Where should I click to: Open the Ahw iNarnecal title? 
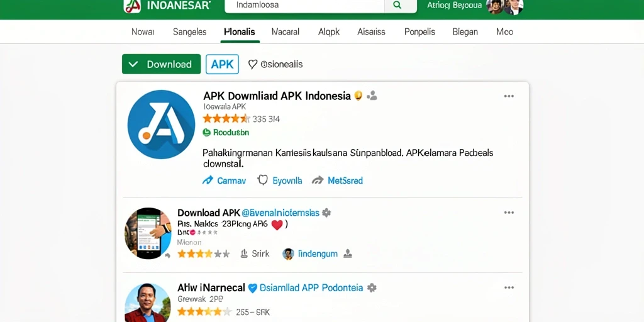tap(211, 287)
